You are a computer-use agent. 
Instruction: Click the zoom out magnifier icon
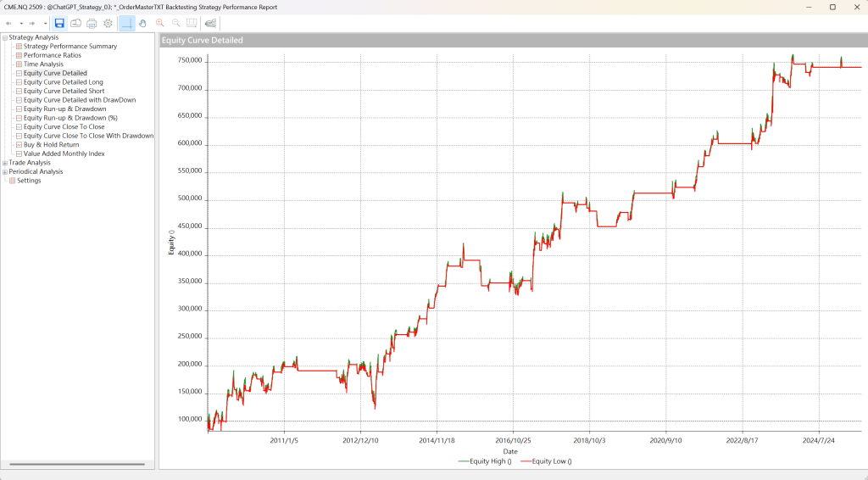(175, 23)
